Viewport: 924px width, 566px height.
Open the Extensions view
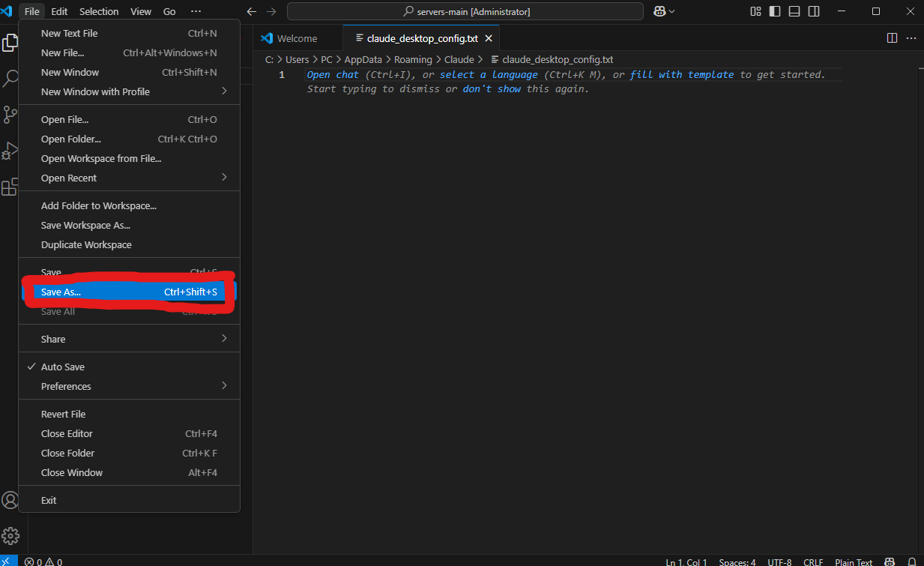click(x=10, y=187)
